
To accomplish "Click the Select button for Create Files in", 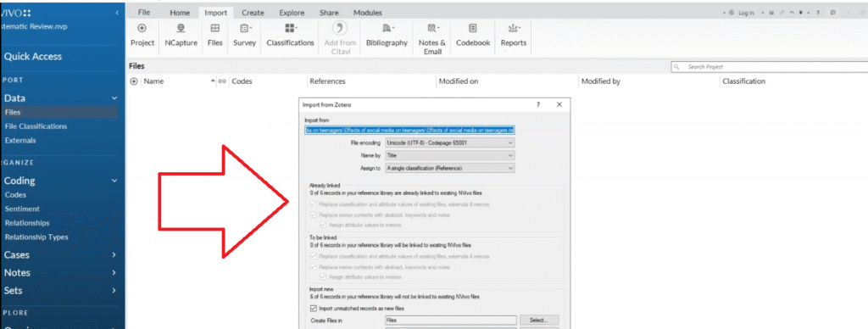I will click(x=540, y=321).
